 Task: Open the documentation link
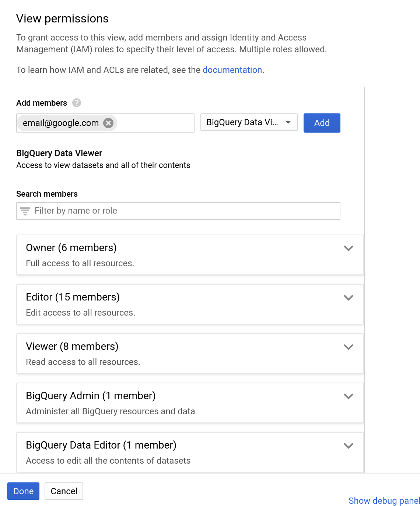232,70
